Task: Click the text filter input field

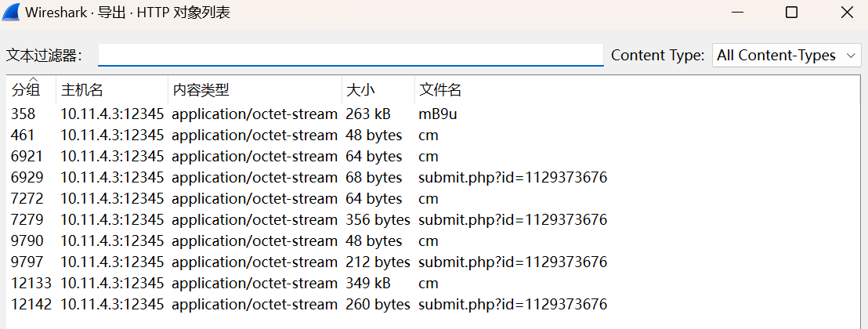Action: pos(350,55)
